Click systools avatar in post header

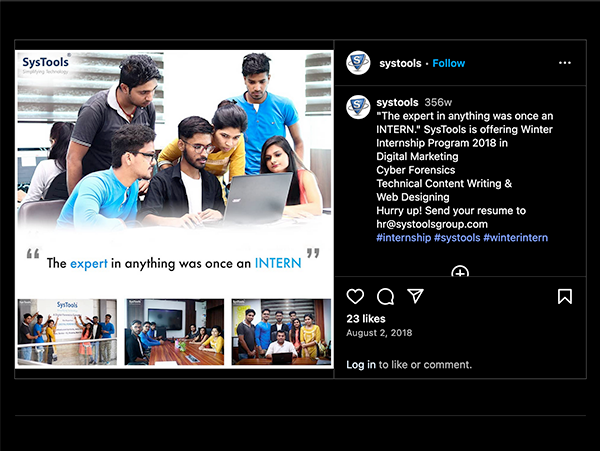pos(358,63)
